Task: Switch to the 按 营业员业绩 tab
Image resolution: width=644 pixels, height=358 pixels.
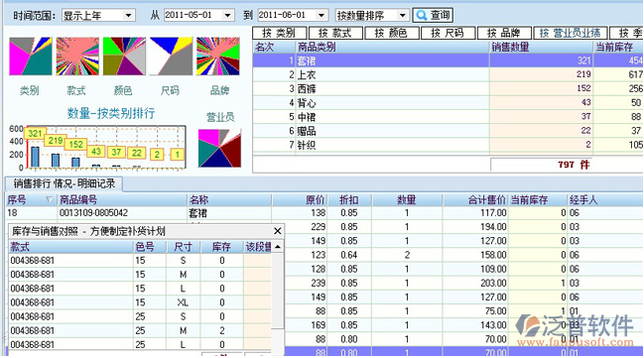Action: pos(570,33)
